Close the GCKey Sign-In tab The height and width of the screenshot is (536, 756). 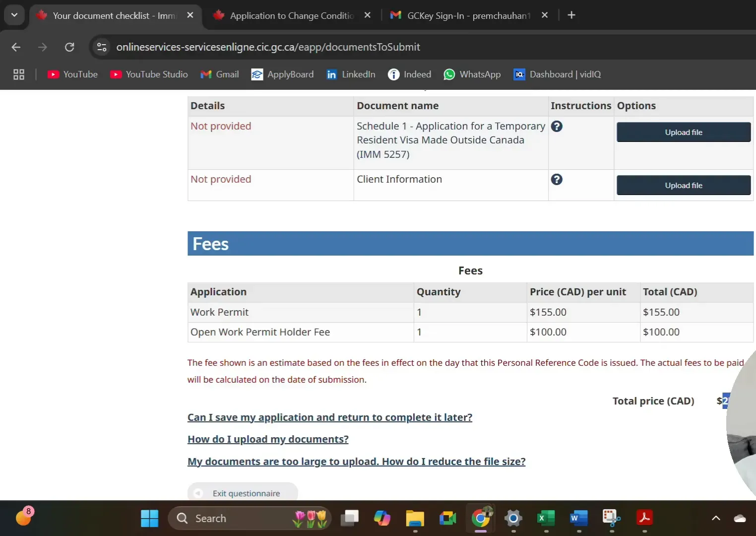545,15
